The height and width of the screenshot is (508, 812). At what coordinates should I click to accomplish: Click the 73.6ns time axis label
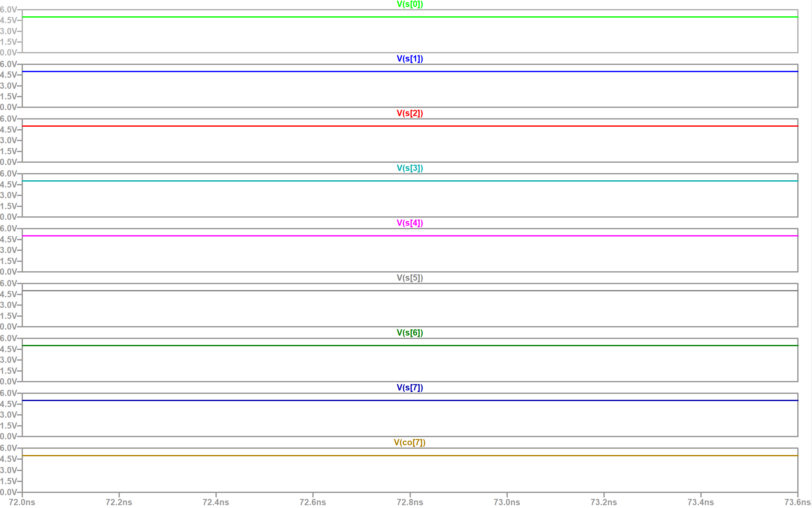point(797,502)
